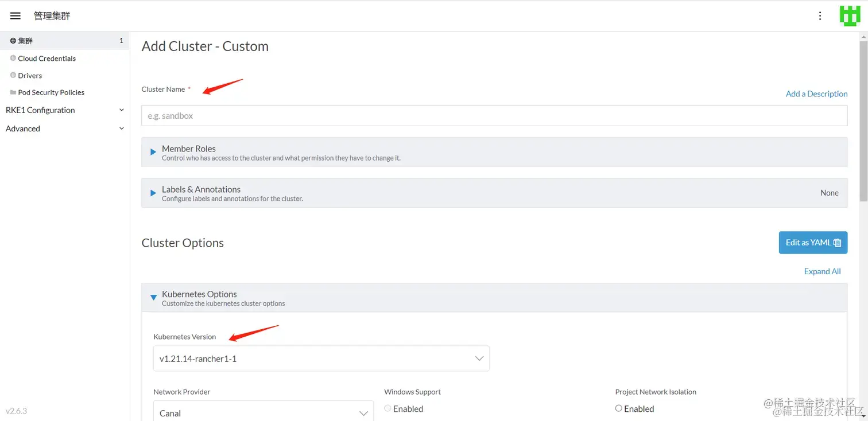
Task: Click the Add a Description link
Action: (x=816, y=94)
